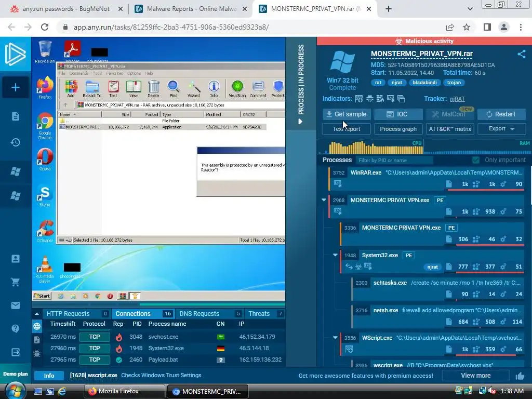The image size is (532, 399).
Task: Open the Export dropdown
Action: (x=501, y=129)
